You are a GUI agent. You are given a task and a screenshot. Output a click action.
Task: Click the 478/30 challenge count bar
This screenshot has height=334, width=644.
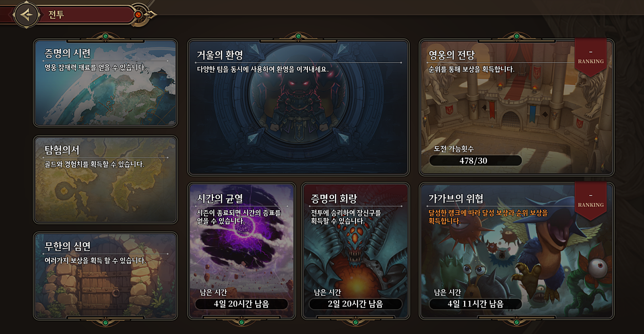(x=475, y=161)
